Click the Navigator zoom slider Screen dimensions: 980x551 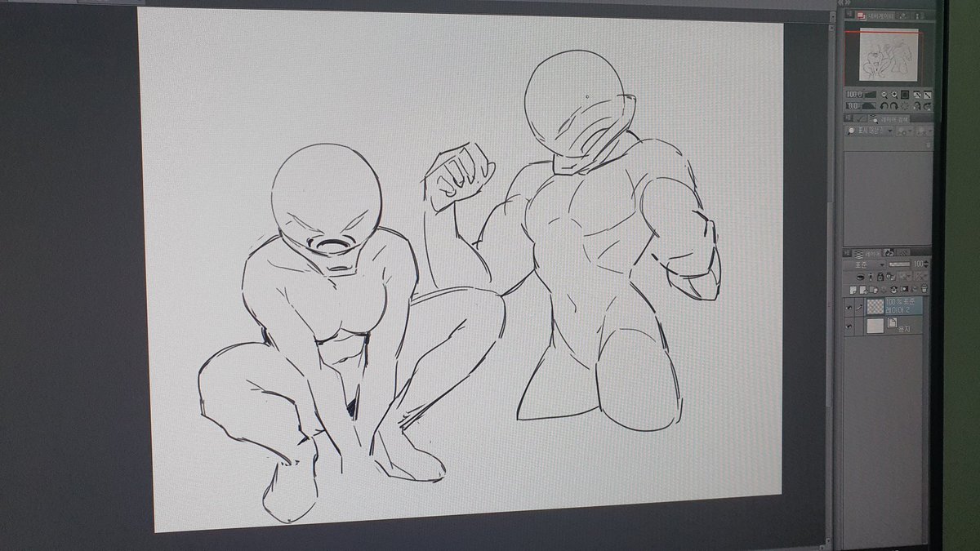point(870,95)
